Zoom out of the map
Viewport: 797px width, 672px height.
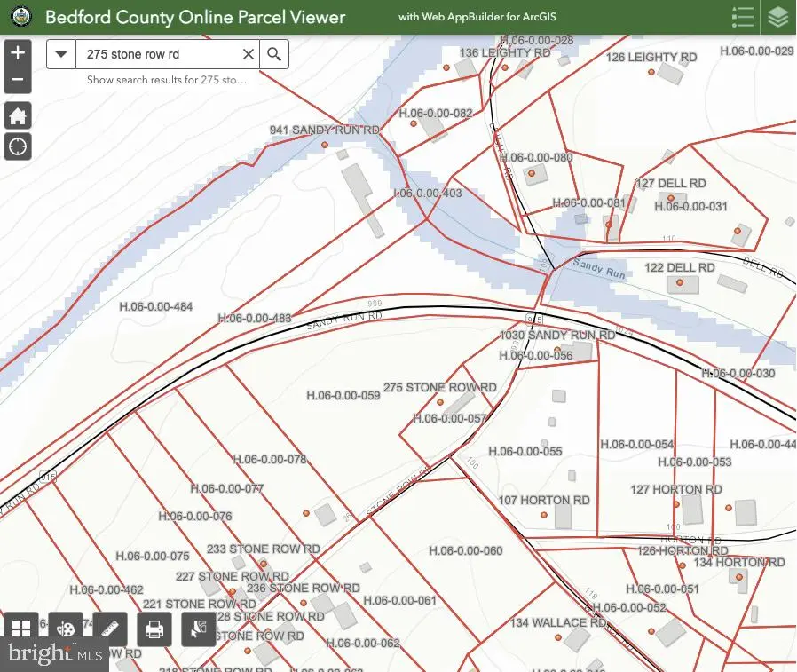tap(18, 82)
